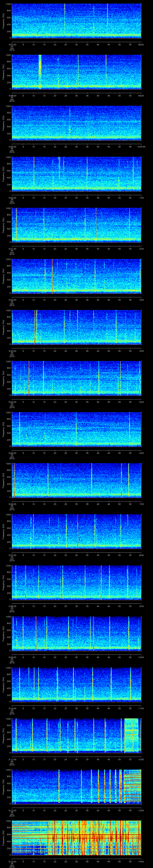The width and height of the screenshot is (153, 868).
Task: Click the 58:00 end time label
Action: (141, 44)
